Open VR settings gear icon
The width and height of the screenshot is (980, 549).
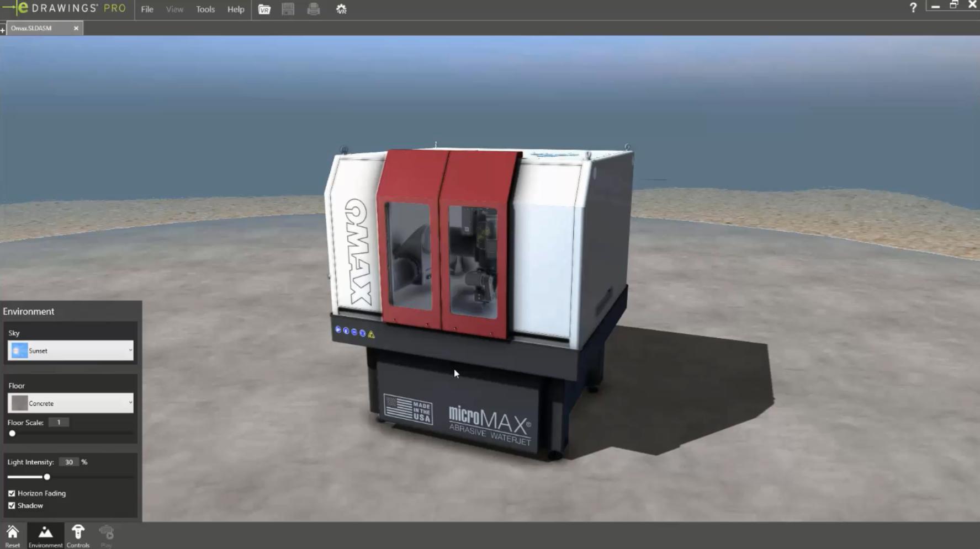click(x=341, y=9)
